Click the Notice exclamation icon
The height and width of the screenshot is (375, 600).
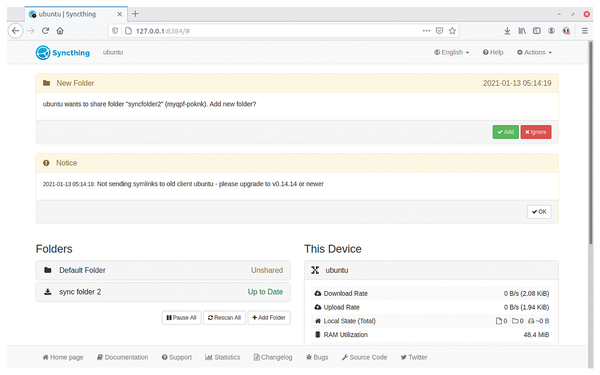pyautogui.click(x=46, y=163)
